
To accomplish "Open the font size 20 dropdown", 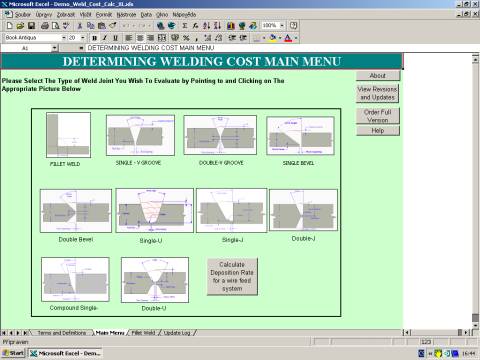I will [83, 38].
